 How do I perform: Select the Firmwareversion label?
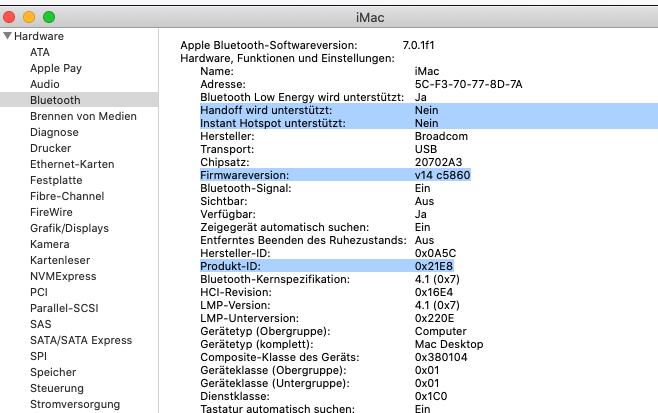pyautogui.click(x=244, y=175)
